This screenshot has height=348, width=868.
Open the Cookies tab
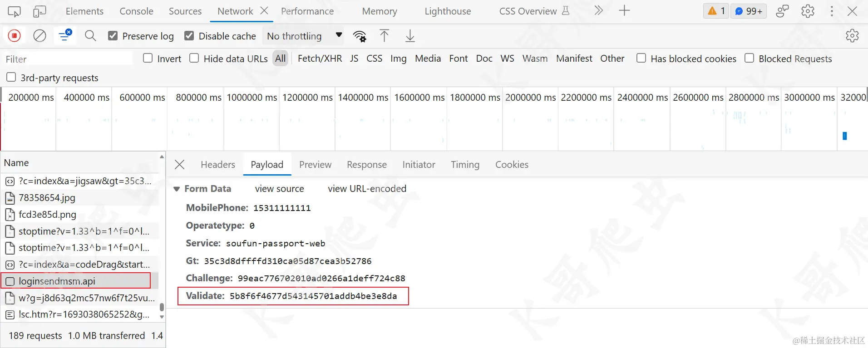(x=512, y=165)
